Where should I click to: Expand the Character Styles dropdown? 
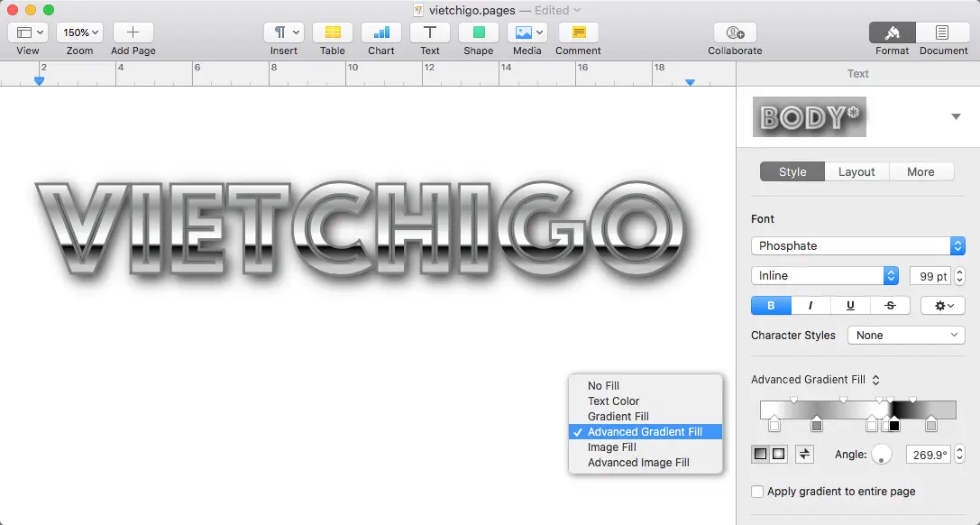[906, 335]
